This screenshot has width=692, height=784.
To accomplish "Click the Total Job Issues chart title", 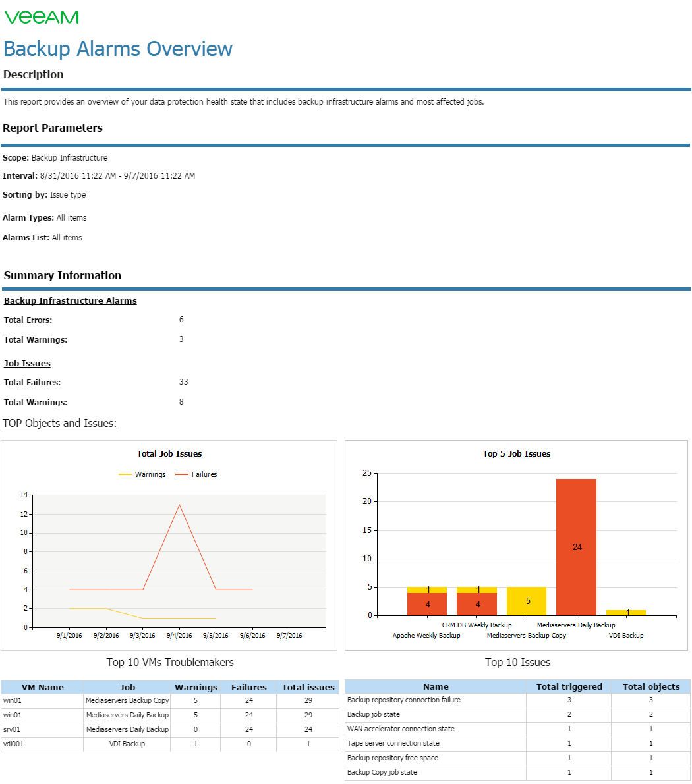I will [x=169, y=454].
